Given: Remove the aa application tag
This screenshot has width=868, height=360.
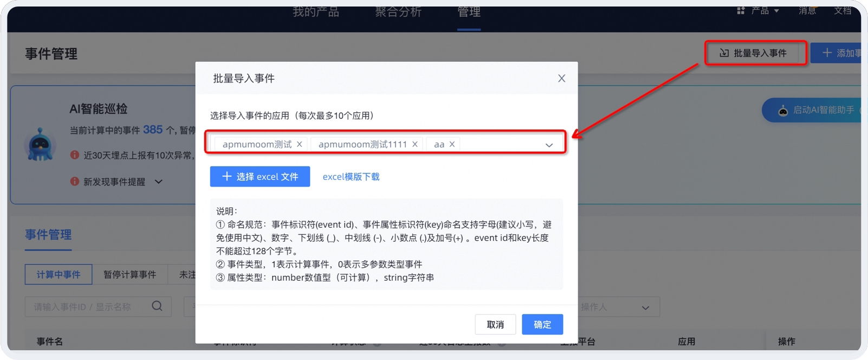Looking at the screenshot, I should (452, 144).
